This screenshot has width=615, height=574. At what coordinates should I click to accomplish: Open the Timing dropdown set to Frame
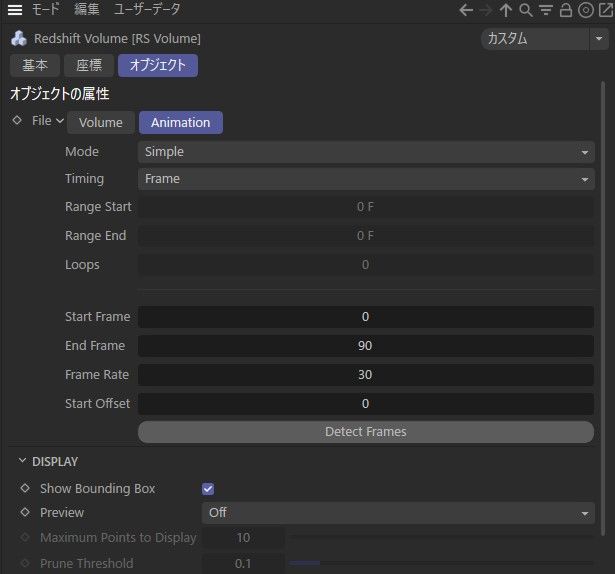point(366,179)
